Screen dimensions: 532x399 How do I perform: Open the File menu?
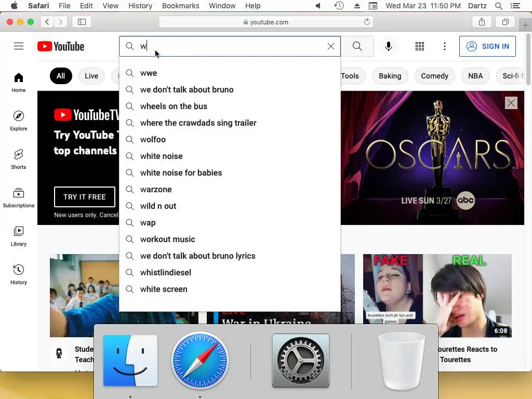point(64,6)
